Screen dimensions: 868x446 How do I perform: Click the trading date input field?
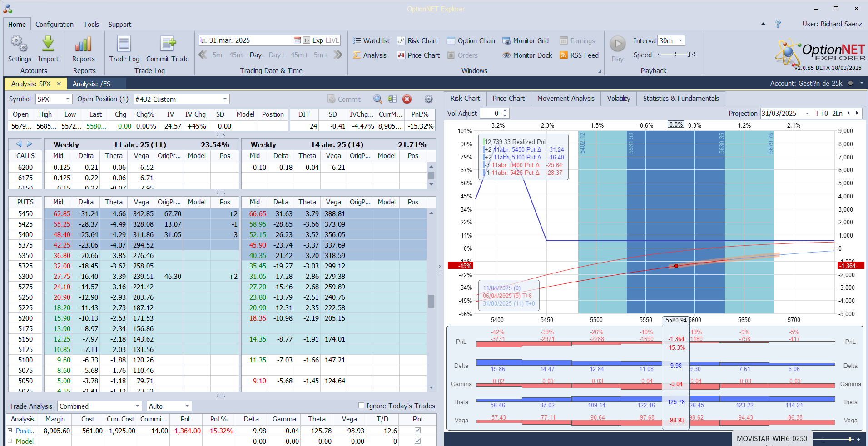click(246, 40)
